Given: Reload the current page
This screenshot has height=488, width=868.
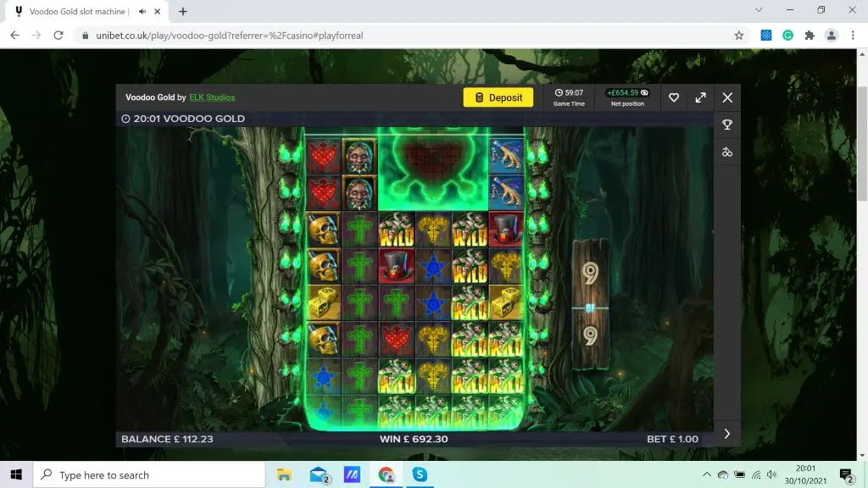Looking at the screenshot, I should coord(58,36).
